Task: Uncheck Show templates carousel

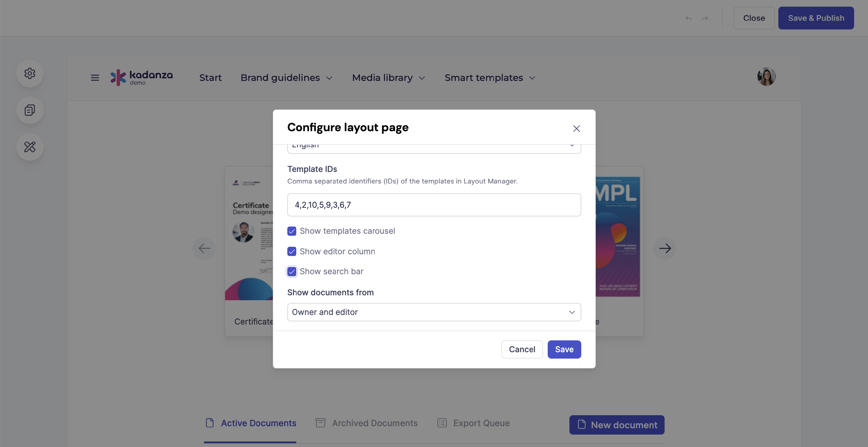Action: point(292,231)
